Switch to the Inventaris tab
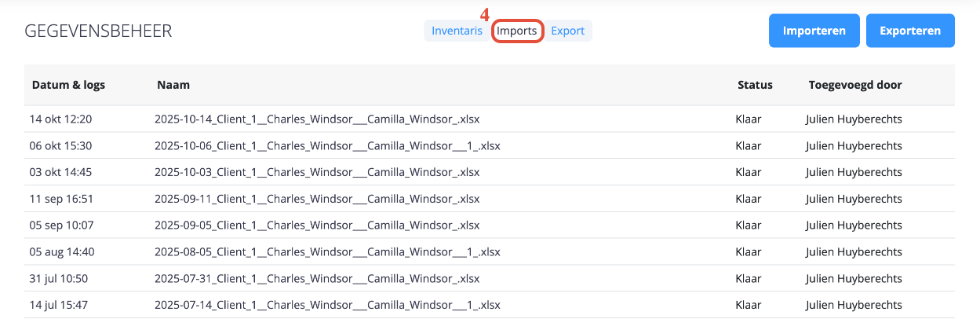 click(x=457, y=31)
